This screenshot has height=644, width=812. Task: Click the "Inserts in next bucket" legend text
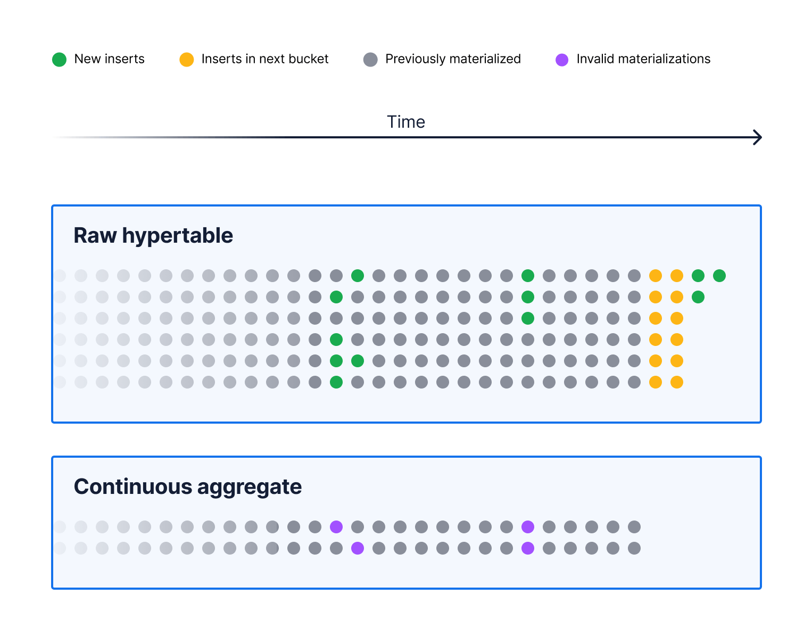click(x=265, y=59)
